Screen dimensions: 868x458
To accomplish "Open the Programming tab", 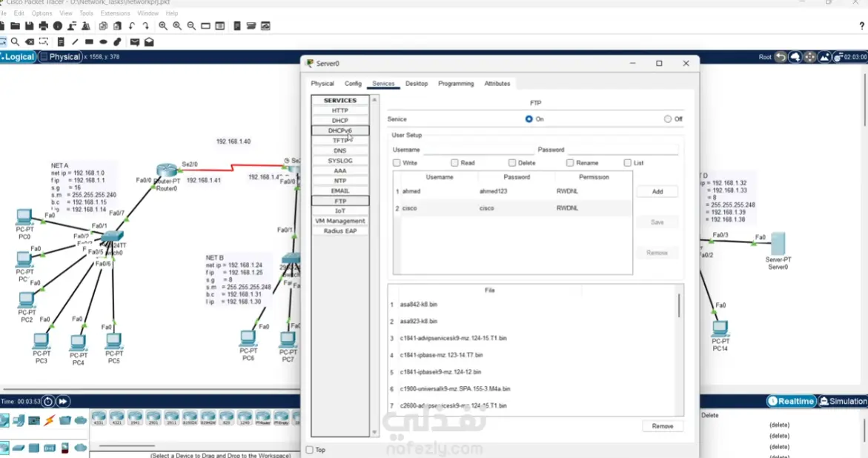I will pos(456,84).
